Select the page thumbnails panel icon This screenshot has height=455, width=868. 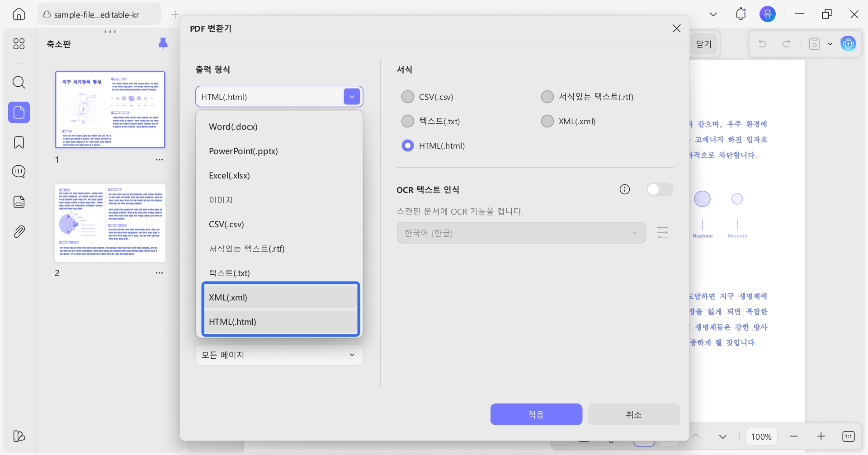(x=19, y=112)
